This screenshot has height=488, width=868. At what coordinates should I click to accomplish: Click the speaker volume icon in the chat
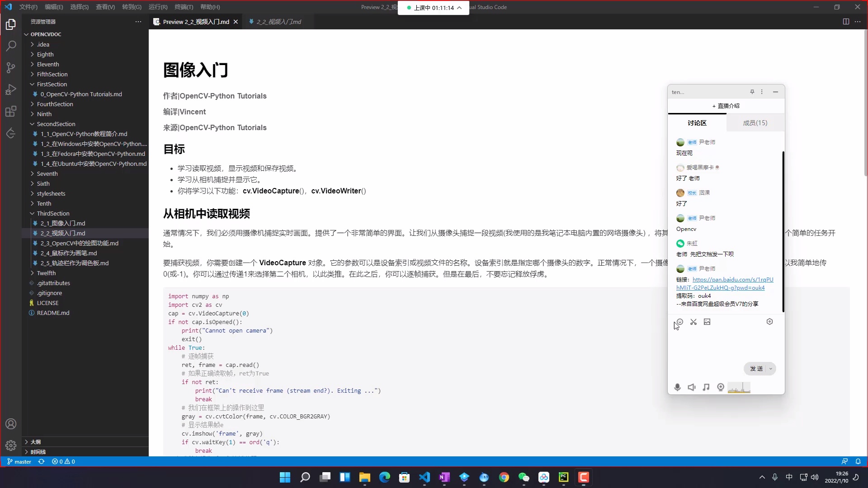pos(692,387)
